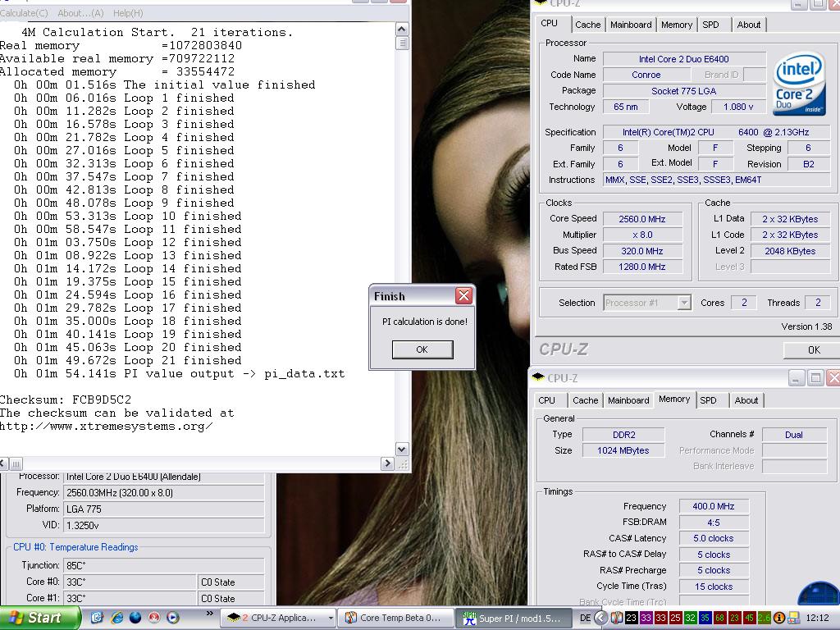Click the Voltage value 1.080 v
840x630 pixels.
(738, 107)
